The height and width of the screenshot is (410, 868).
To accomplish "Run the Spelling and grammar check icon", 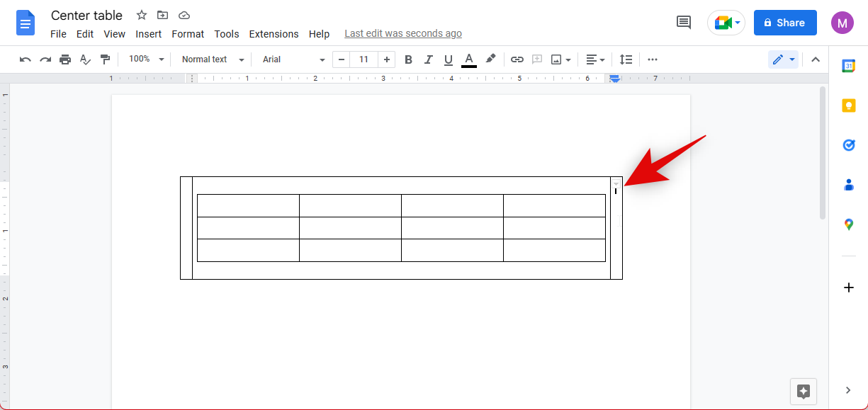I will [85, 59].
